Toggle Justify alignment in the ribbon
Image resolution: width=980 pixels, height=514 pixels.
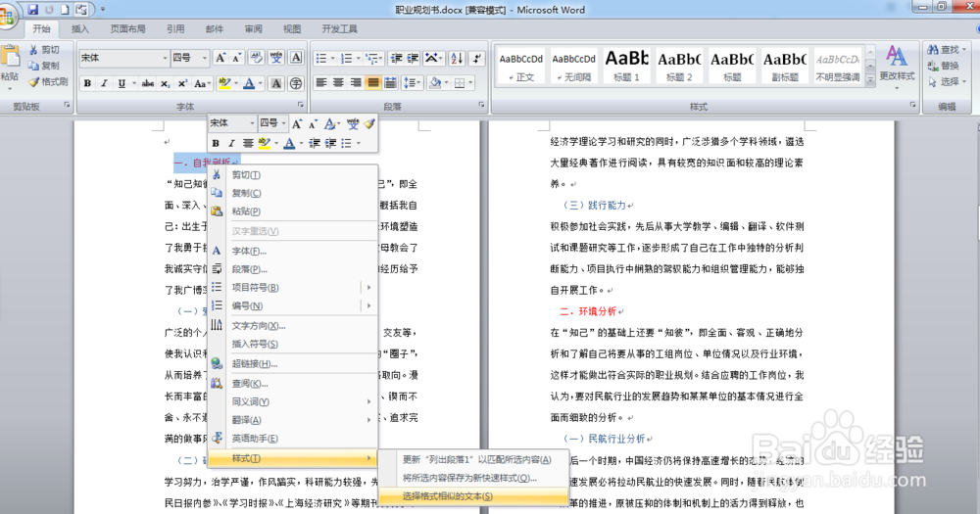[373, 82]
